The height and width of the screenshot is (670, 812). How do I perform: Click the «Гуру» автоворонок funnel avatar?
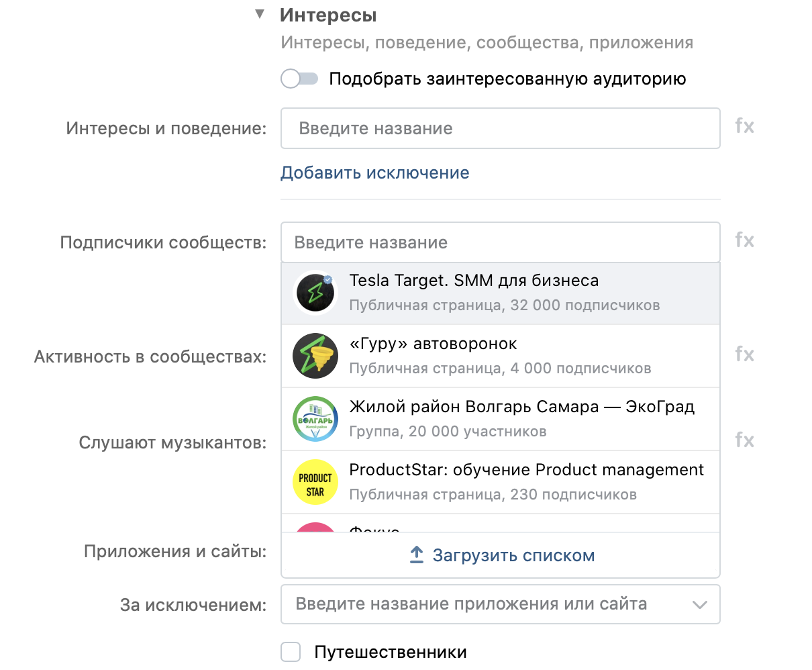[315, 356]
